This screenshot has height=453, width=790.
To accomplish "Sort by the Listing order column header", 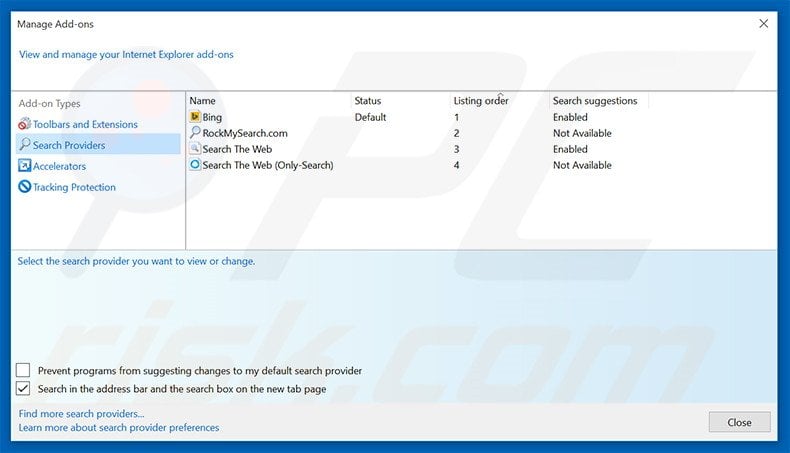I will tap(481, 101).
